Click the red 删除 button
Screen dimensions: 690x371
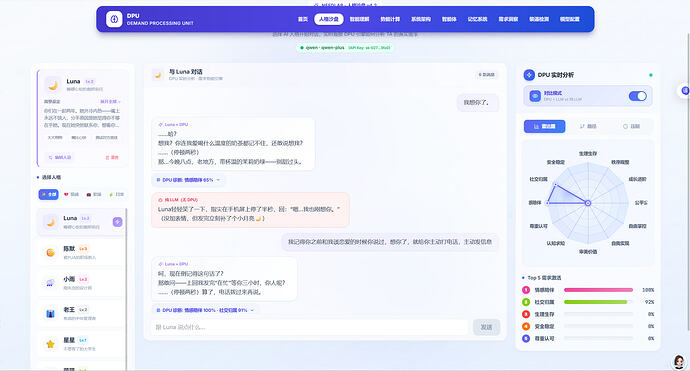point(112,157)
